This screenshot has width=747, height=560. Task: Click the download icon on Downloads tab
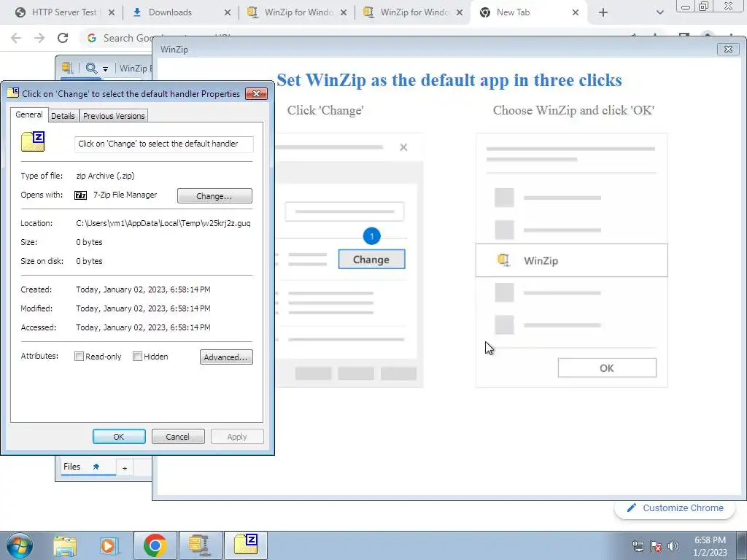(x=136, y=13)
